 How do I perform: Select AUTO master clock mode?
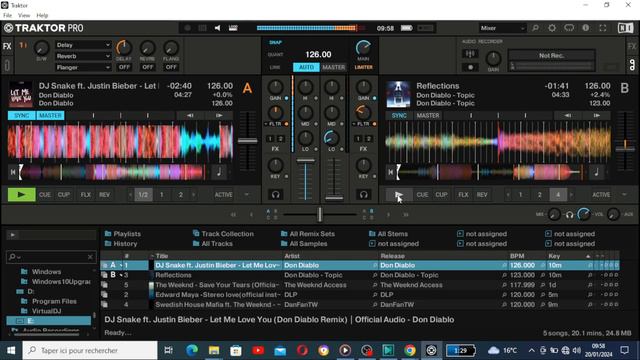[x=307, y=67]
